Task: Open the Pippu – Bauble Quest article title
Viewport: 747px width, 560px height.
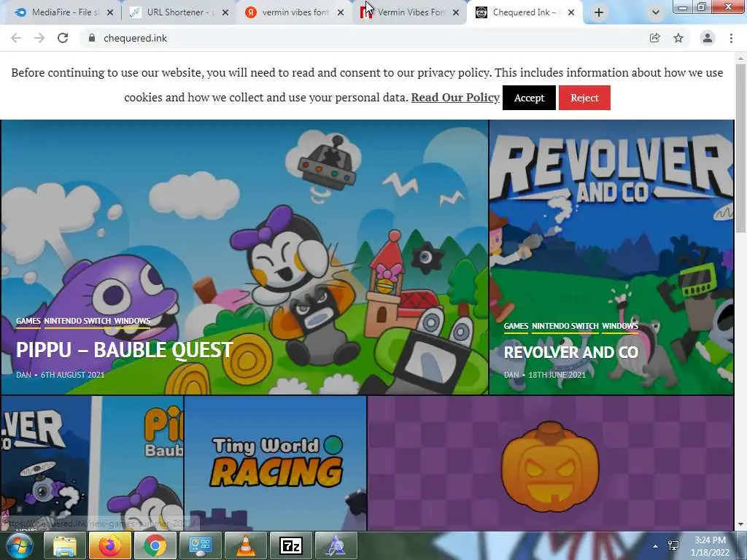Action: click(125, 350)
